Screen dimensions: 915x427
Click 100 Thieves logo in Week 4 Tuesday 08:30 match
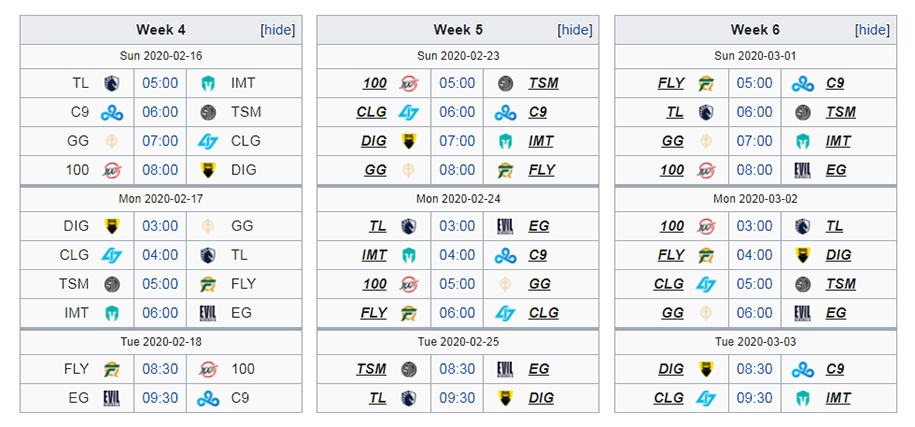pyautogui.click(x=208, y=369)
